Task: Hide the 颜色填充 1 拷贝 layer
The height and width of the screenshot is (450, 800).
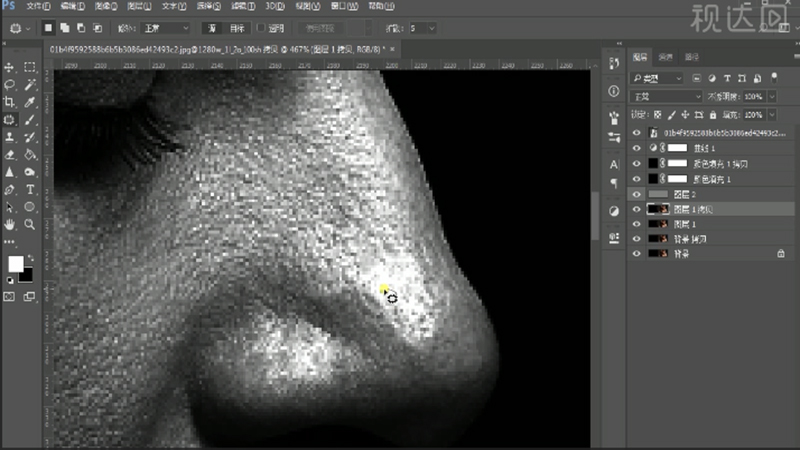Action: (x=636, y=164)
